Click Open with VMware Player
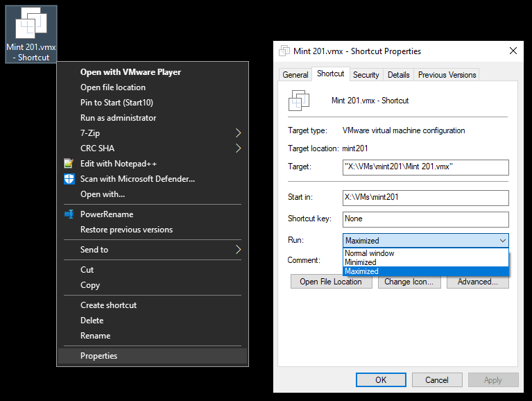The width and height of the screenshot is (532, 401). click(153, 72)
